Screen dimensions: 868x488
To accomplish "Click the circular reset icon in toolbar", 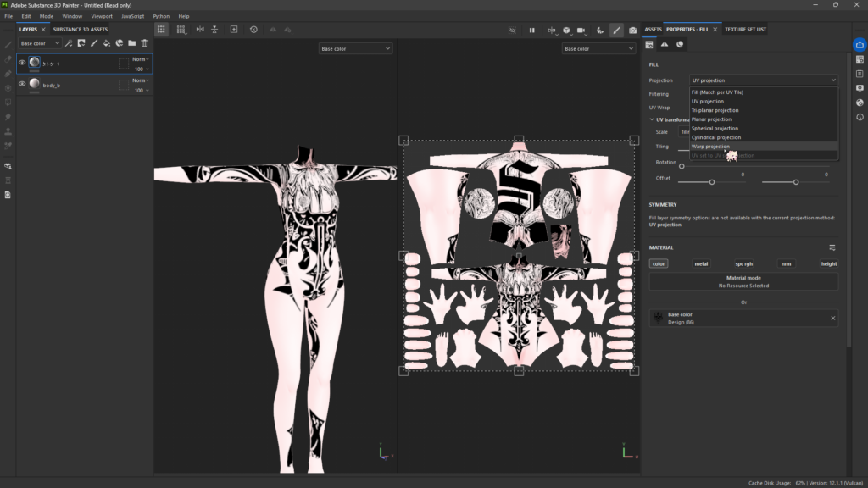I will coord(253,30).
